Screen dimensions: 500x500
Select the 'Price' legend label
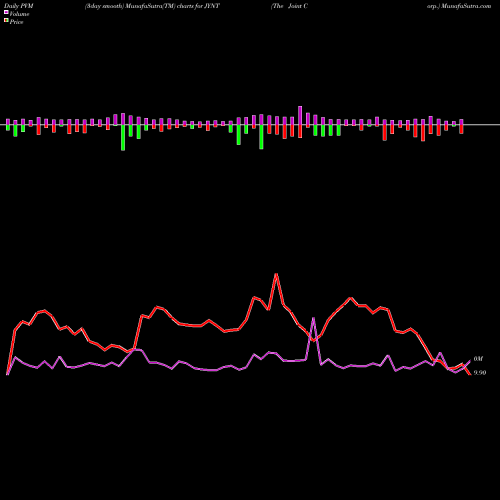point(16,22)
